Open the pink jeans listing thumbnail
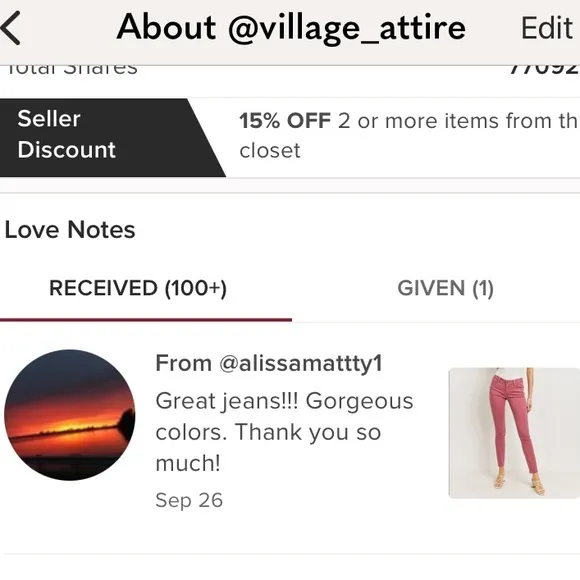This screenshot has height=580, width=580. (514, 433)
